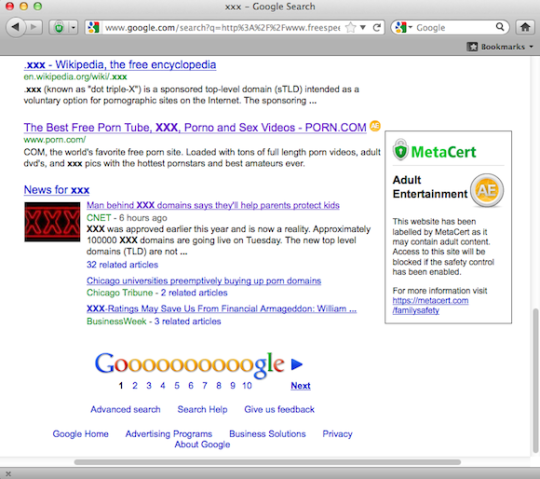Click the magnifying glass search icon
Image resolution: width=540 pixels, height=479 pixels.
(500, 27)
